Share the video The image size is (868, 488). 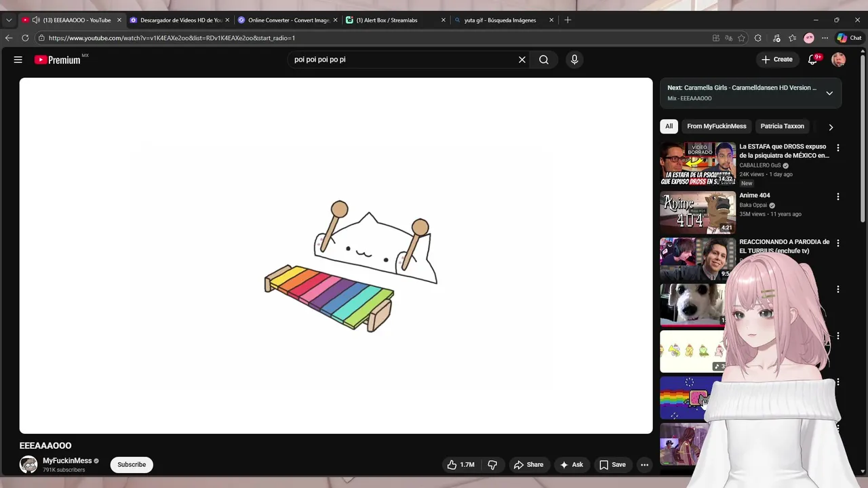coord(528,465)
